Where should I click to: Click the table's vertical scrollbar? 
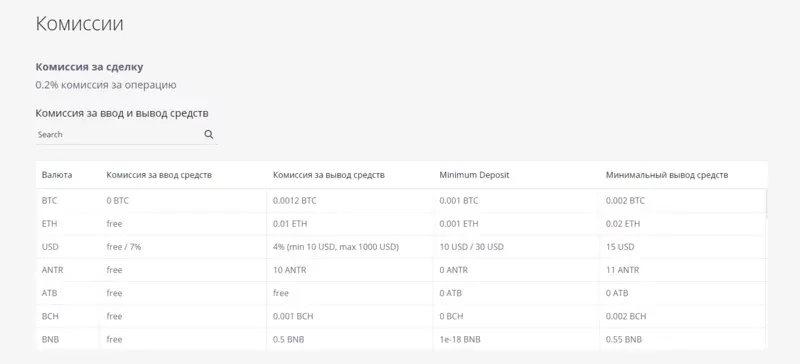point(766,203)
